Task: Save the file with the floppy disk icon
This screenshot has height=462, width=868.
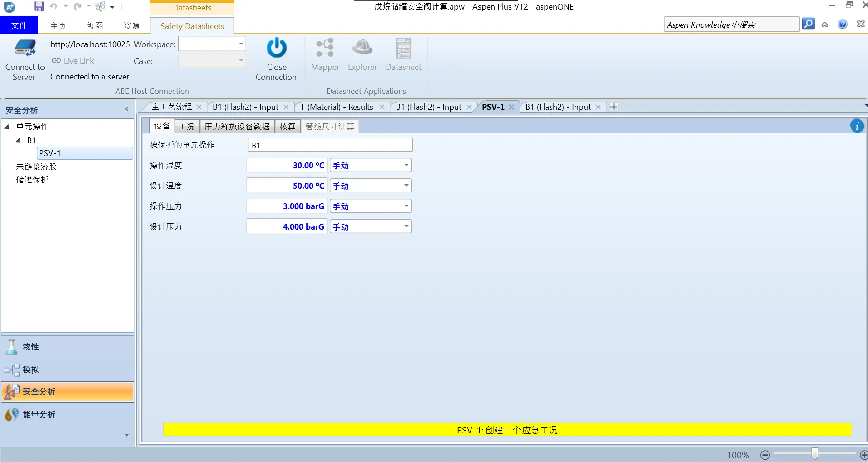Action: [x=39, y=6]
